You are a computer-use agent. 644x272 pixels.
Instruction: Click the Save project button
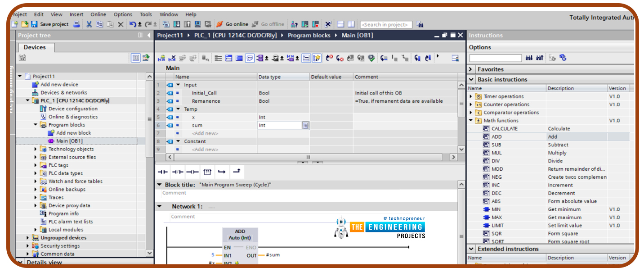(49, 24)
